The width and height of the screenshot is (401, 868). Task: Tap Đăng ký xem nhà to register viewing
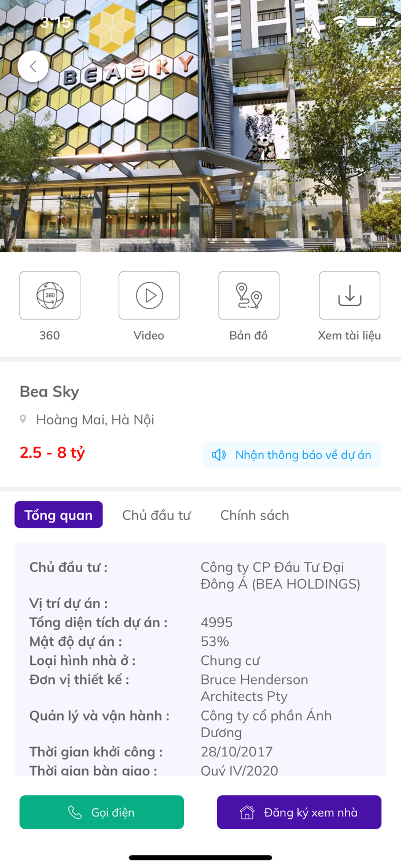coord(299,812)
